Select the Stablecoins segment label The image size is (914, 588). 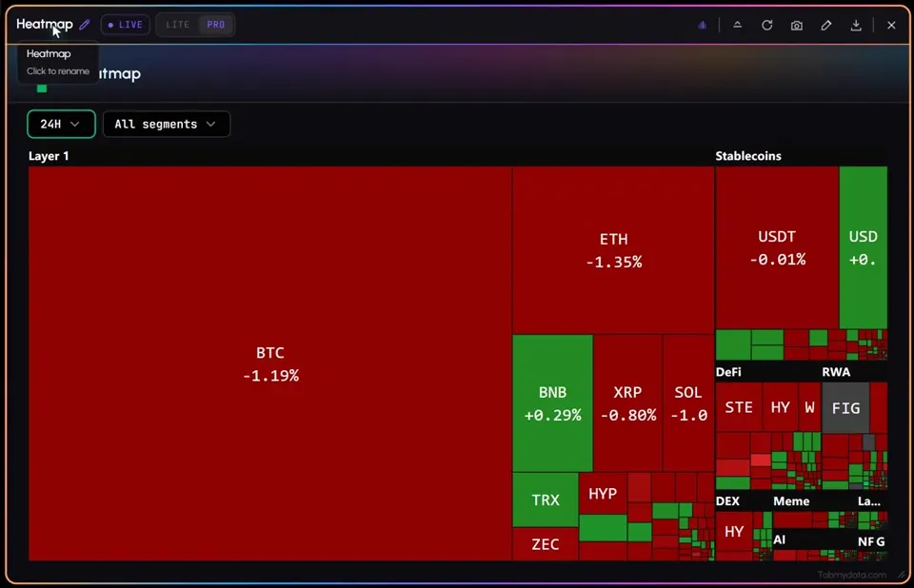pyautogui.click(x=748, y=156)
